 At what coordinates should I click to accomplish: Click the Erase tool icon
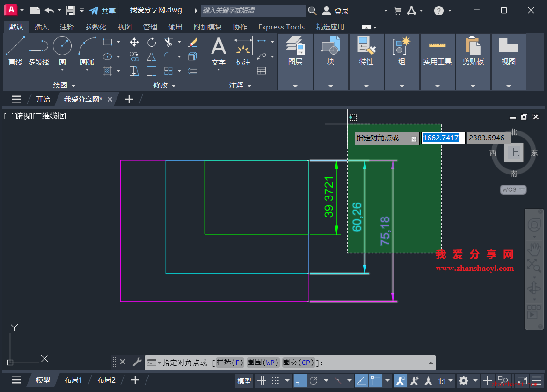tap(193, 42)
